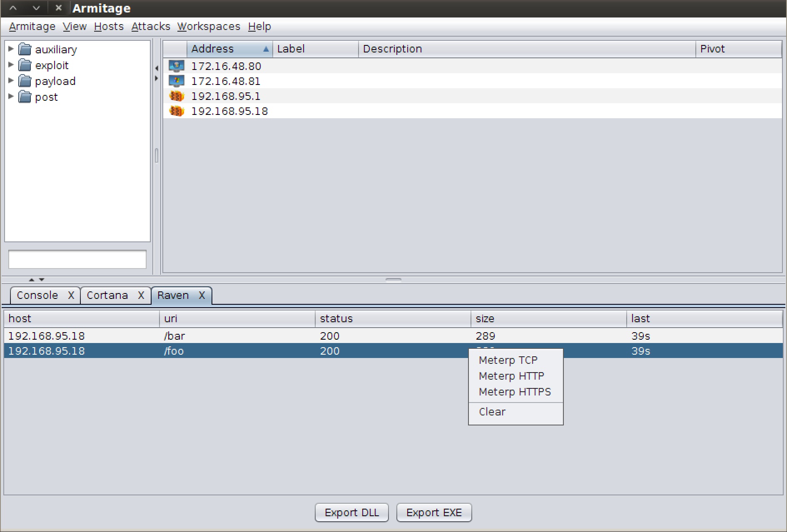
Task: Click the host icon for 172.16.48.80
Action: [x=176, y=66]
